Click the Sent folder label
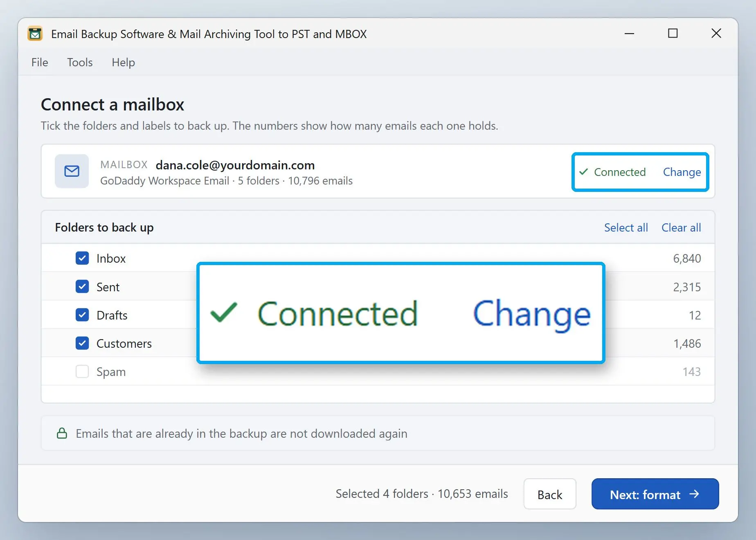Viewport: 756px width, 540px height. pos(108,287)
